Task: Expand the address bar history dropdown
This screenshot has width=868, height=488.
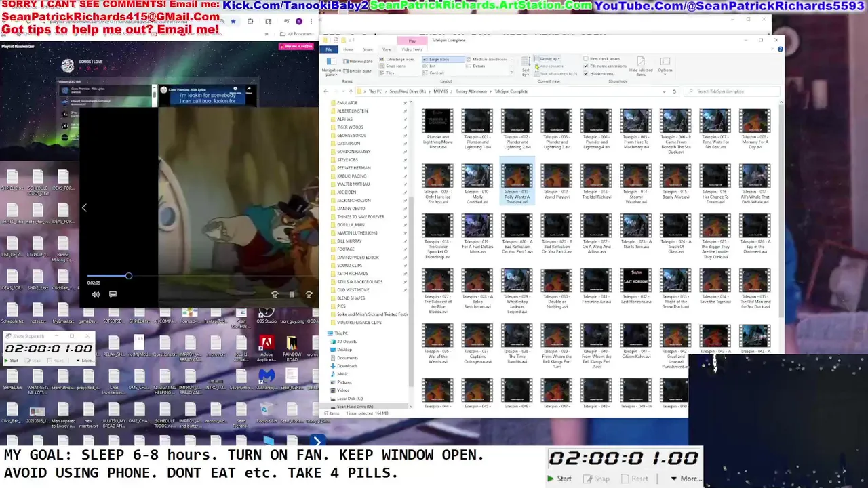Action: (665, 91)
